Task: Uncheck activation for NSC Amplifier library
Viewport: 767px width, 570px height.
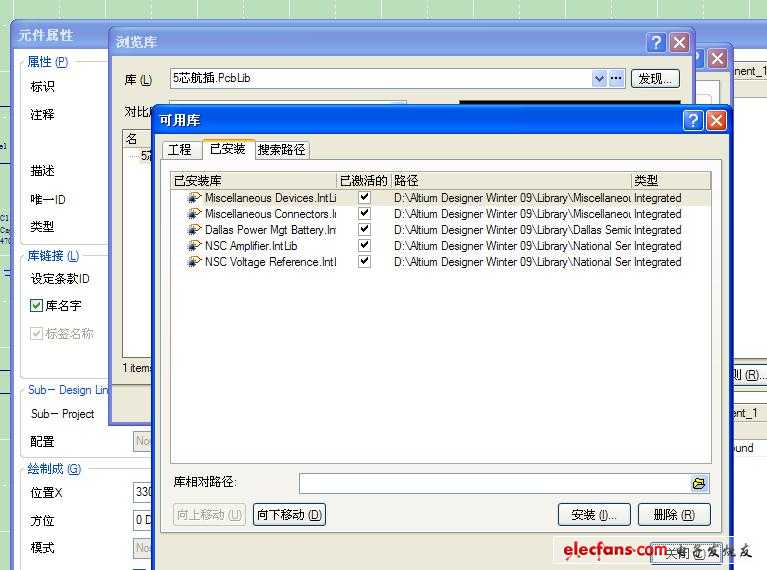Action: (x=364, y=245)
